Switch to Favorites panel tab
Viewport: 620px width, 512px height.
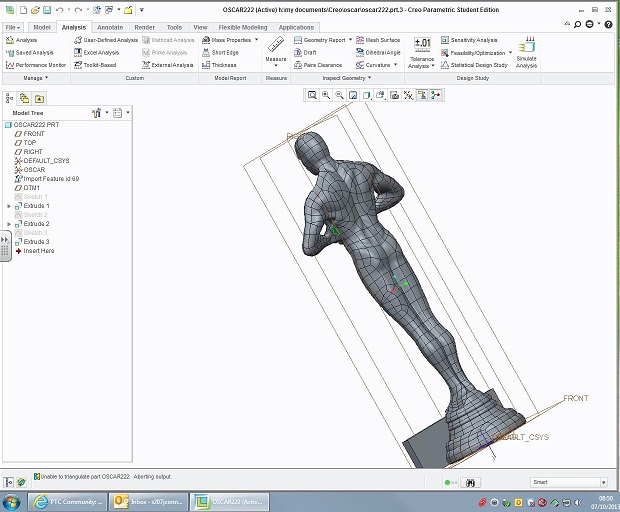pyautogui.click(x=39, y=98)
